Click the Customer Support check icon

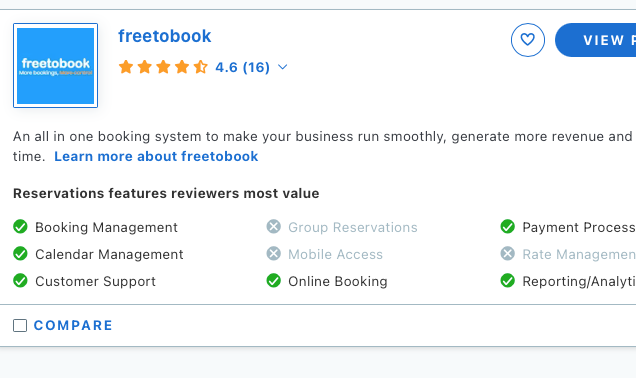[x=20, y=281]
